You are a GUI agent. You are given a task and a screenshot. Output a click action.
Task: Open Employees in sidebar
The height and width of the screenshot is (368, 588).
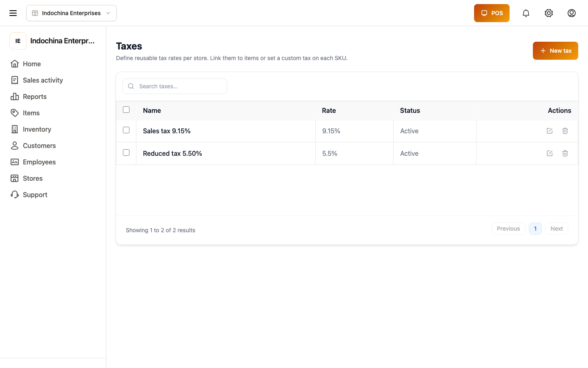[53, 162]
